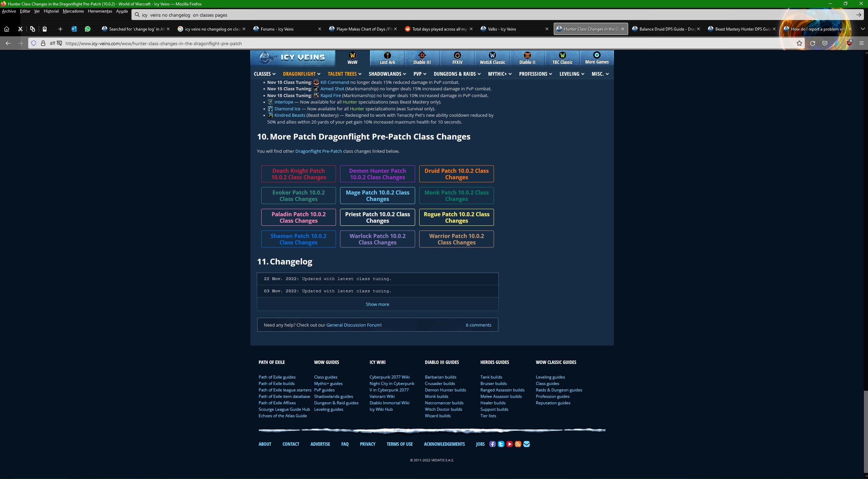Open Herramientas menu
The image size is (868, 479).
pos(100,11)
